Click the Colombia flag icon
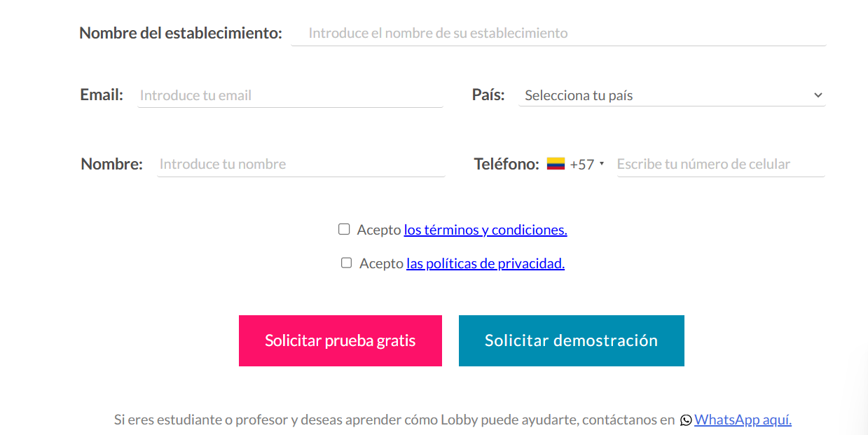 point(556,164)
